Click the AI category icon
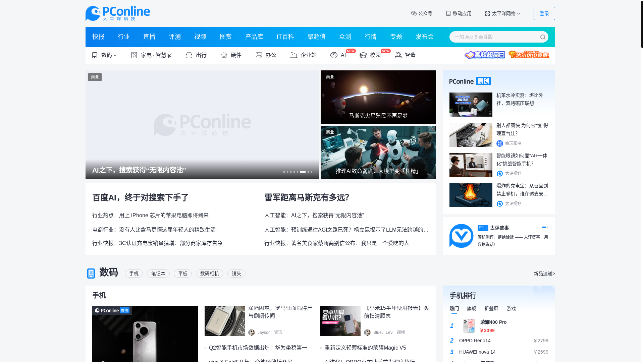 pyautogui.click(x=334, y=55)
